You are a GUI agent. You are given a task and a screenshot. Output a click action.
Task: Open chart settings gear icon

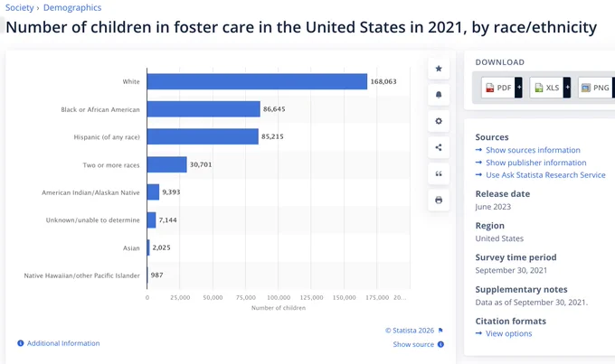439,121
